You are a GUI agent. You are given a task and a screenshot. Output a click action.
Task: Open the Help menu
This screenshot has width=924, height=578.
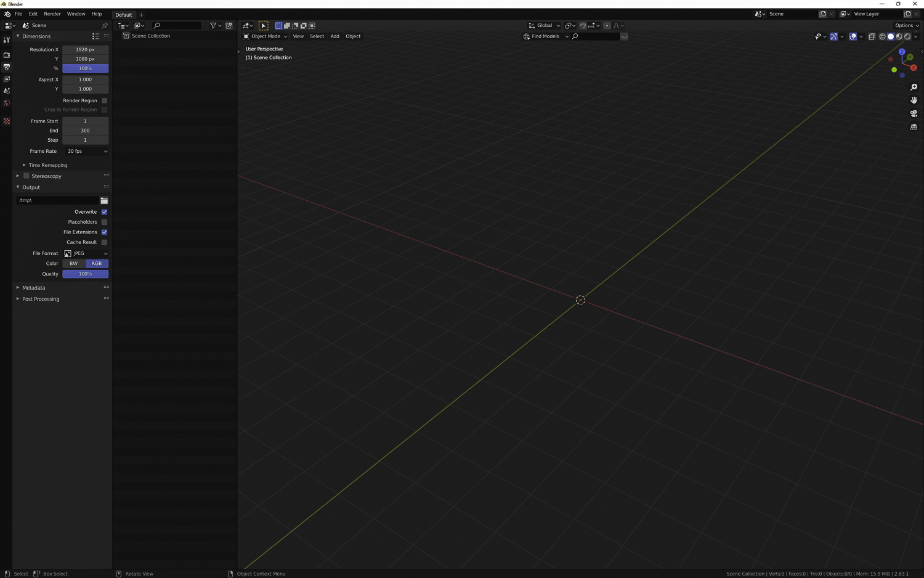[97, 14]
